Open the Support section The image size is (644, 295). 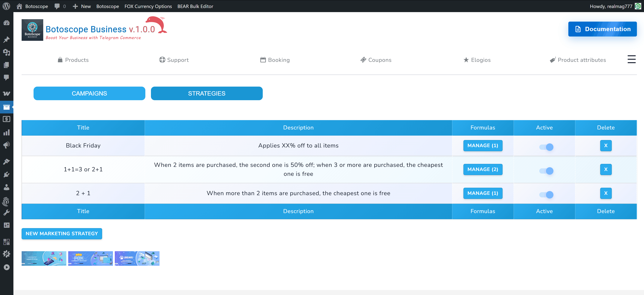click(x=174, y=60)
